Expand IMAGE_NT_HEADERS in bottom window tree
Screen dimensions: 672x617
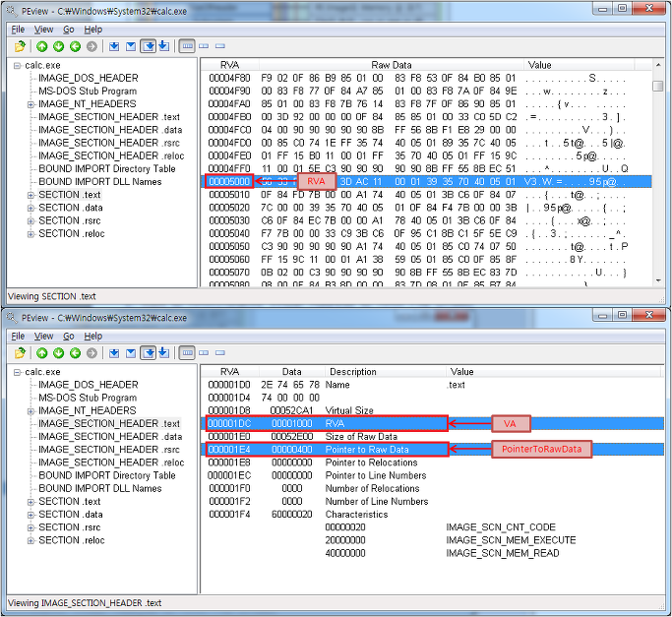point(31,410)
